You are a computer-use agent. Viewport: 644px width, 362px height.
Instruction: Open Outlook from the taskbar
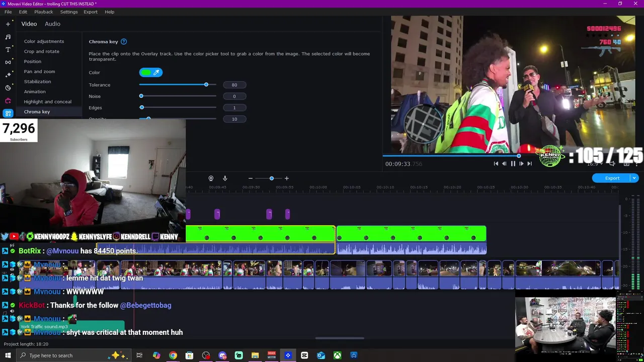pos(321,355)
